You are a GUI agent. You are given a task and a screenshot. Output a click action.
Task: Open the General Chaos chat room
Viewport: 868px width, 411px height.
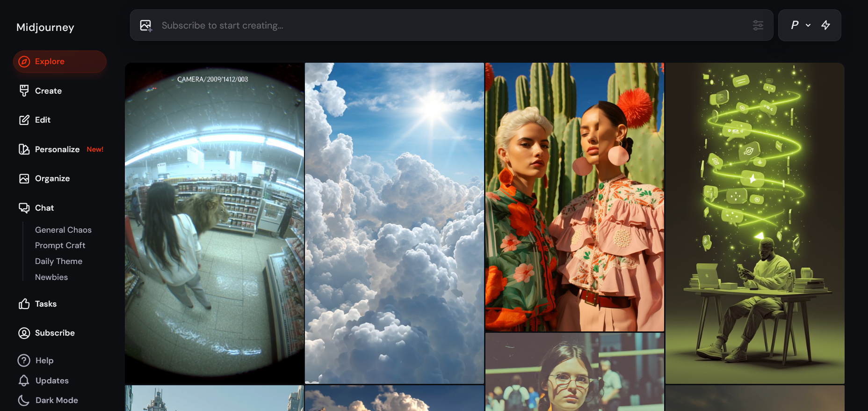(x=63, y=230)
